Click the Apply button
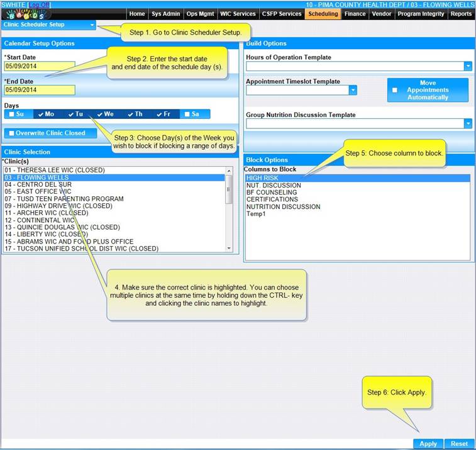Image resolution: width=476 pixels, height=450 pixels. [428, 444]
